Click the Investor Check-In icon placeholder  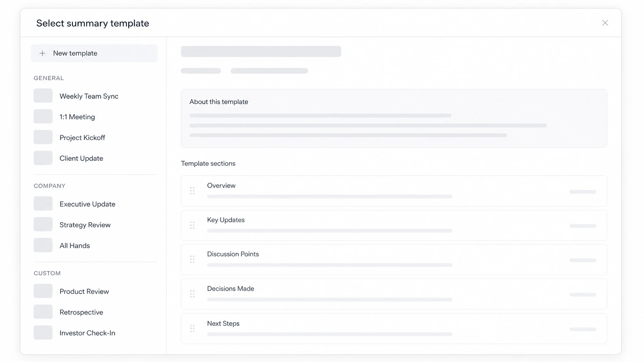point(43,333)
